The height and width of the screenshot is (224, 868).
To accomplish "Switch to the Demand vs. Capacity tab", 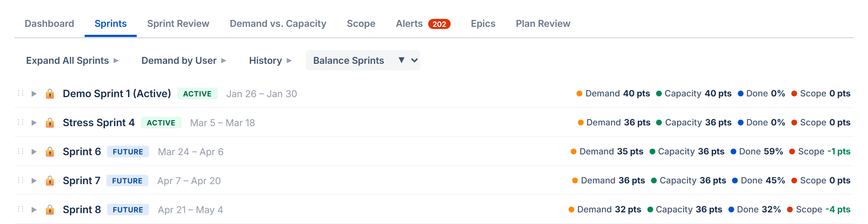I will click(278, 24).
